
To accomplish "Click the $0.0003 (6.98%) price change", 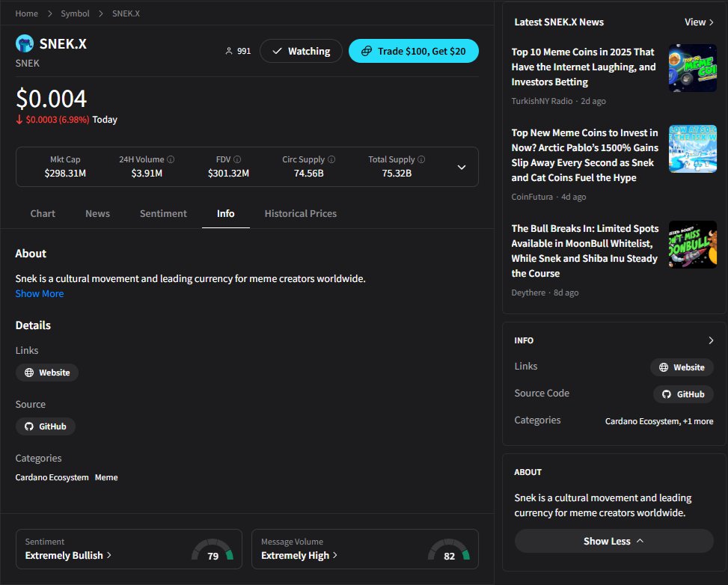I will click(x=57, y=120).
